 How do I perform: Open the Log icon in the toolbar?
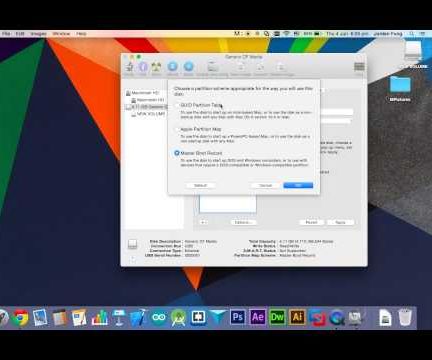(359, 67)
